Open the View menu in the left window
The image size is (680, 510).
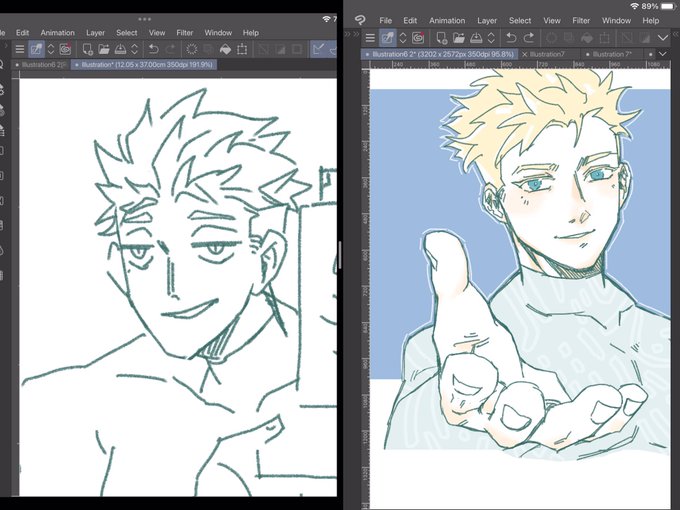[x=157, y=33]
